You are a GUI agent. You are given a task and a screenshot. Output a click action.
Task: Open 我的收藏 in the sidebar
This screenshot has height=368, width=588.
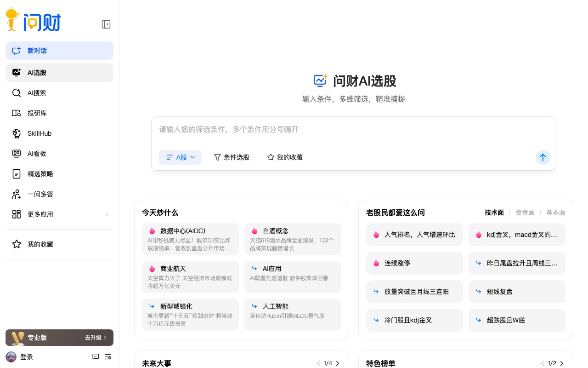pyautogui.click(x=59, y=244)
